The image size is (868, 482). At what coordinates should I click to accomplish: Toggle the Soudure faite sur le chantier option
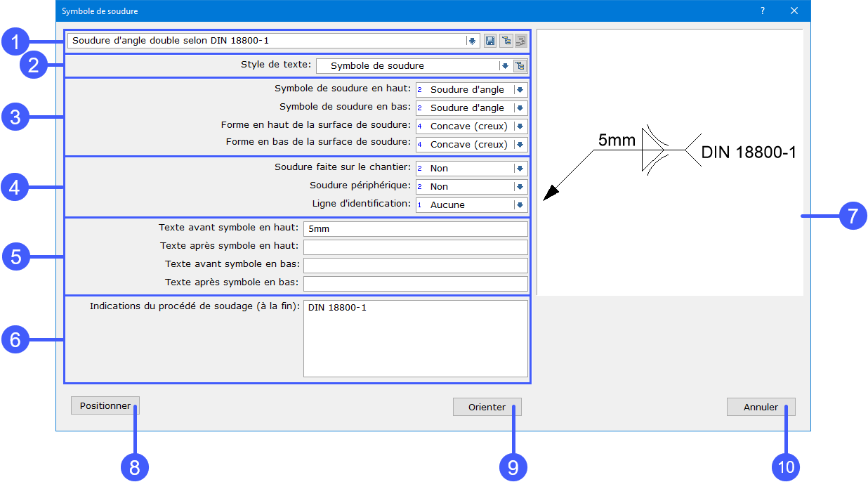point(520,169)
